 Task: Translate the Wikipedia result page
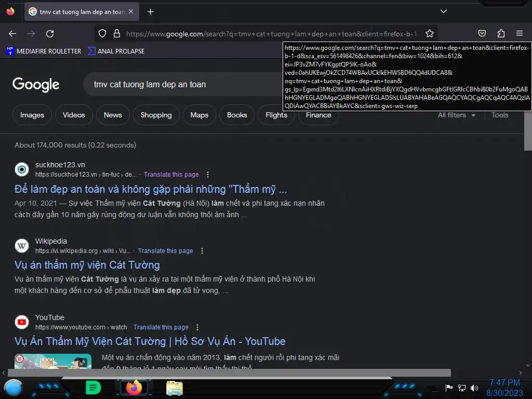pos(165,251)
